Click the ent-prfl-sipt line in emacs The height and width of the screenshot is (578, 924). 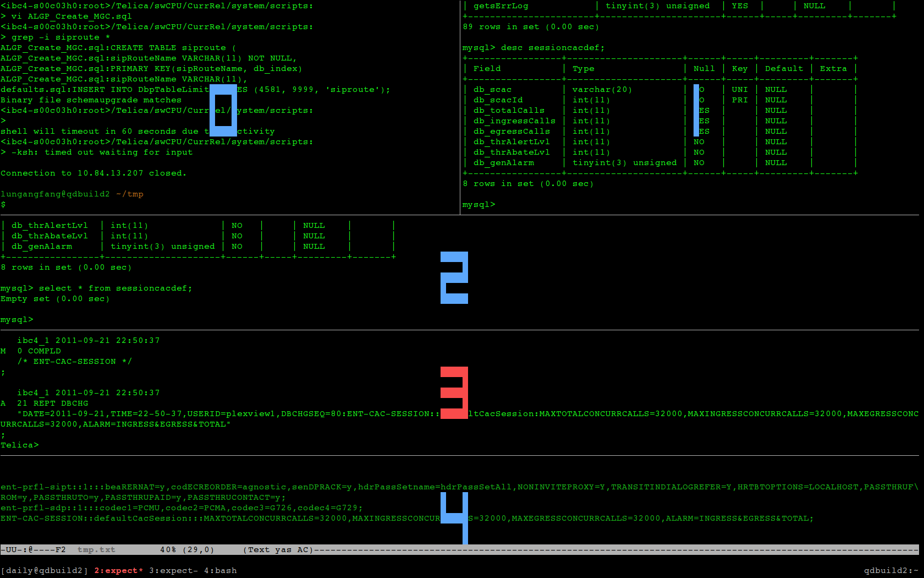pyautogui.click(x=460, y=492)
